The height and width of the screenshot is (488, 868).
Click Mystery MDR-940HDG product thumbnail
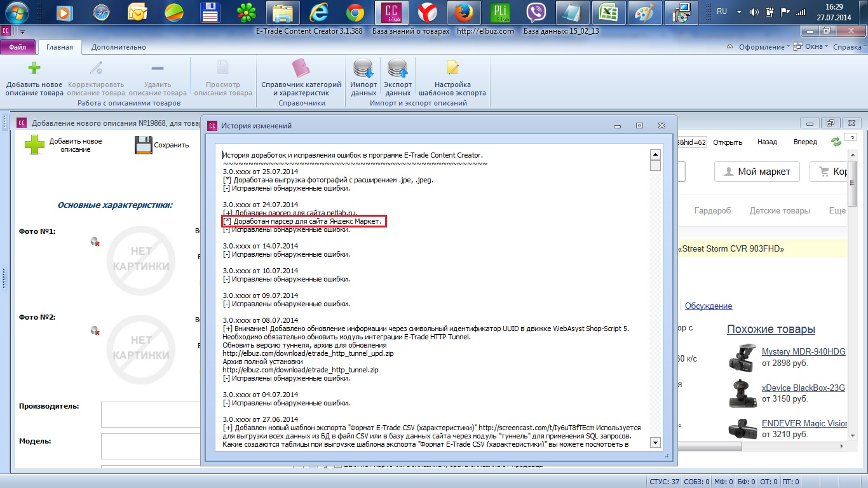click(x=742, y=357)
